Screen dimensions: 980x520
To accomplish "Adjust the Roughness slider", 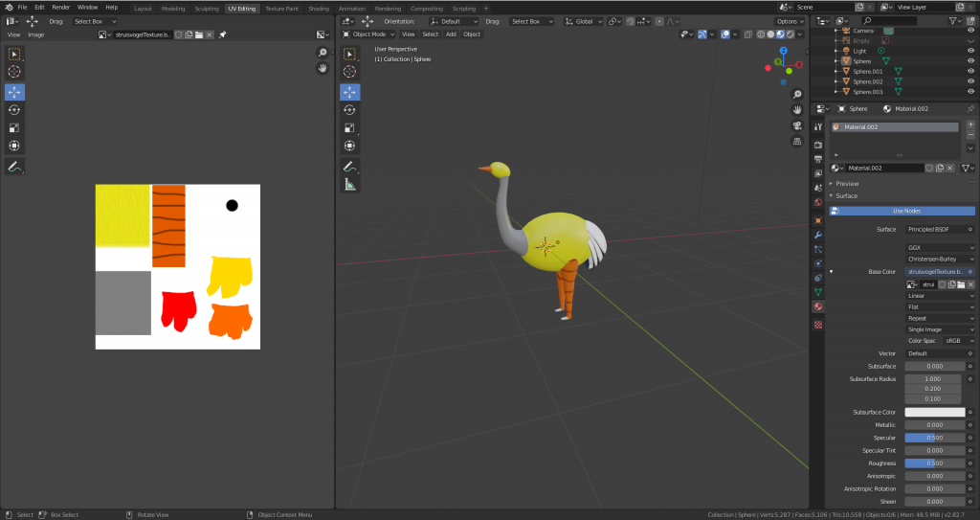I will coord(933,463).
